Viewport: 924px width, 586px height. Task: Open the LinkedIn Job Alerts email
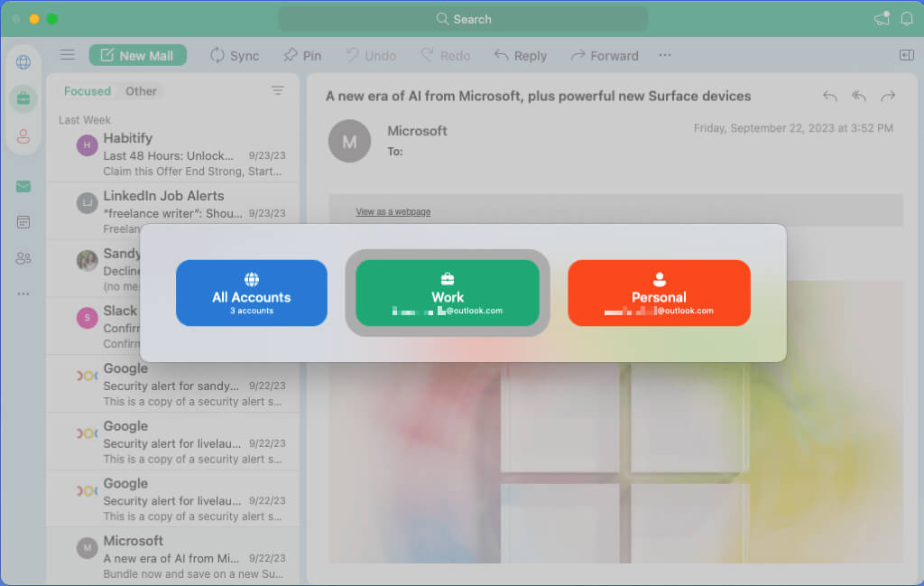pyautogui.click(x=172, y=212)
